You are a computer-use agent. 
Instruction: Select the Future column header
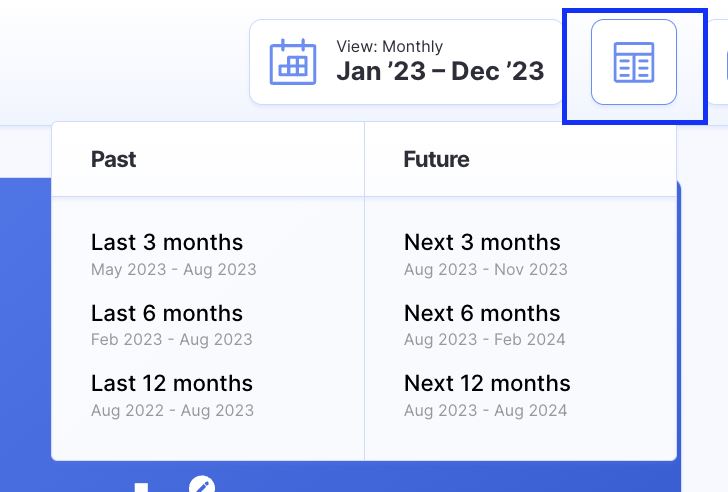436,159
